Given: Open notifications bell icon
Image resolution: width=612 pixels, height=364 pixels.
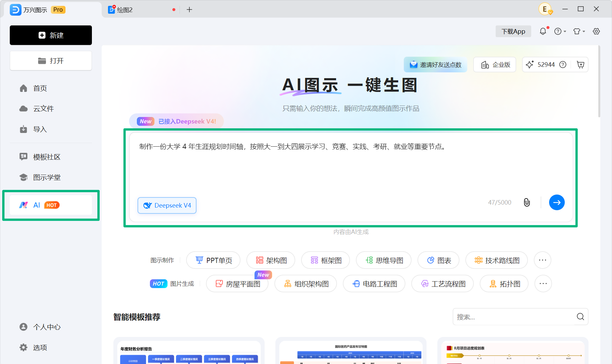Looking at the screenshot, I should coord(543,31).
